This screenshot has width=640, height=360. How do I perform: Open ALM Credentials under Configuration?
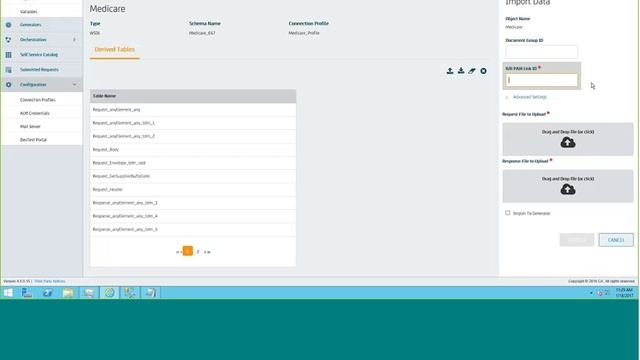pyautogui.click(x=35, y=113)
